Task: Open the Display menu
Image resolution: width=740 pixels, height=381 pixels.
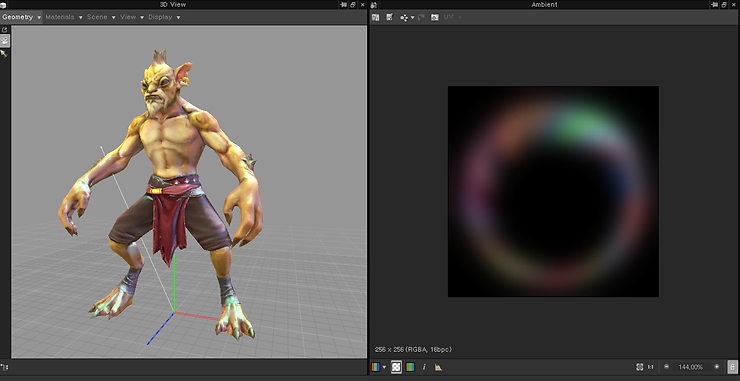Action: tap(160, 17)
